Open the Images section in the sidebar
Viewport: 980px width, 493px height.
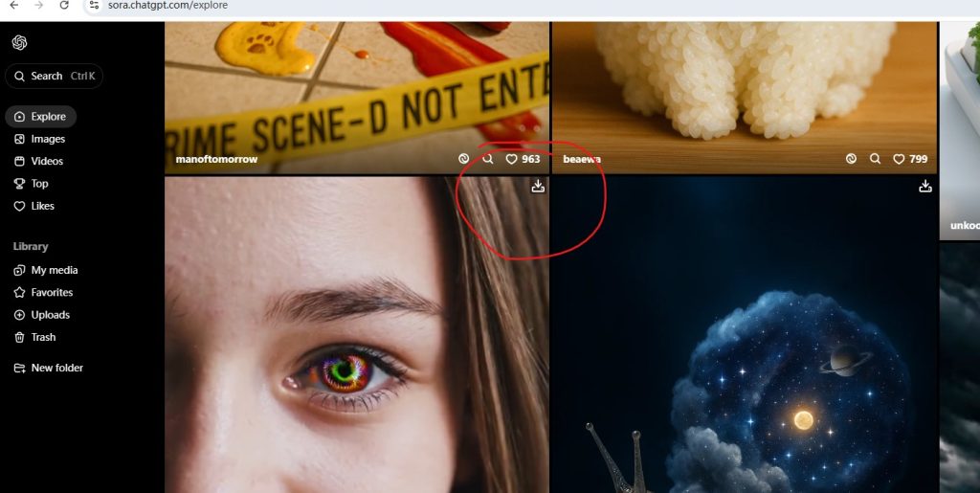48,139
